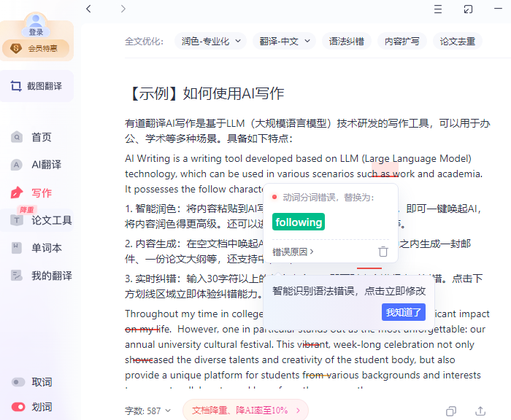Click the back navigation arrow
The image size is (511, 420).
pyautogui.click(x=88, y=9)
